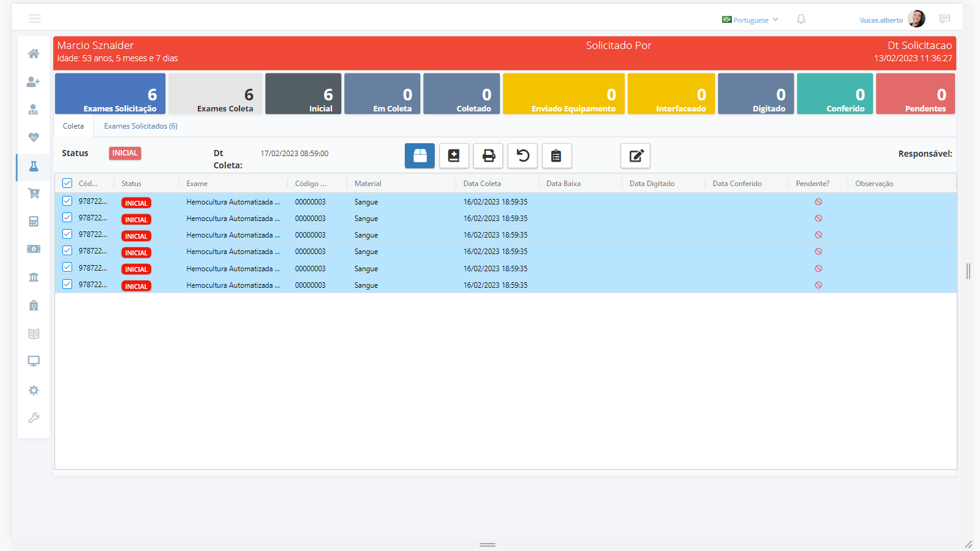Click the clipboard list toolbar icon
980x551 pixels.
coord(556,156)
